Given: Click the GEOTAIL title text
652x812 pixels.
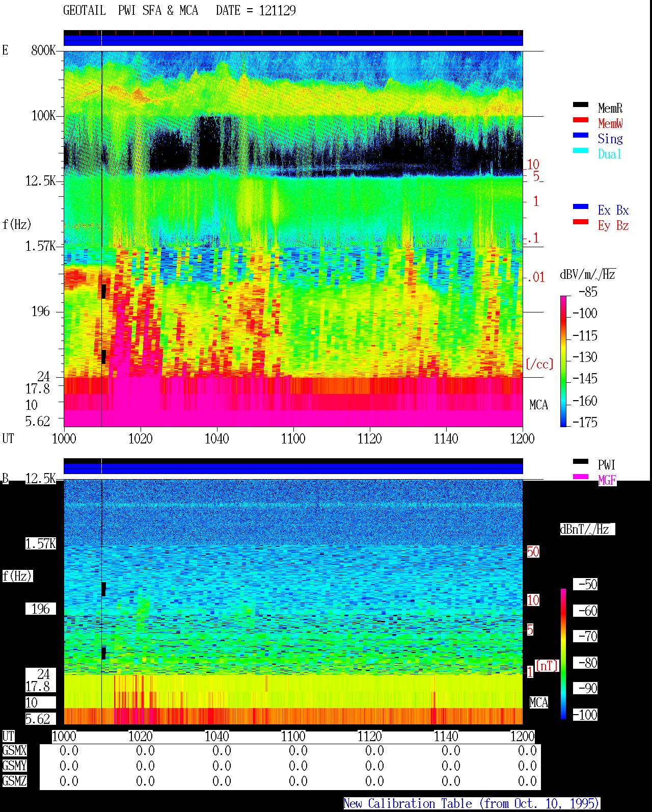Looking at the screenshot, I should pos(85,11).
